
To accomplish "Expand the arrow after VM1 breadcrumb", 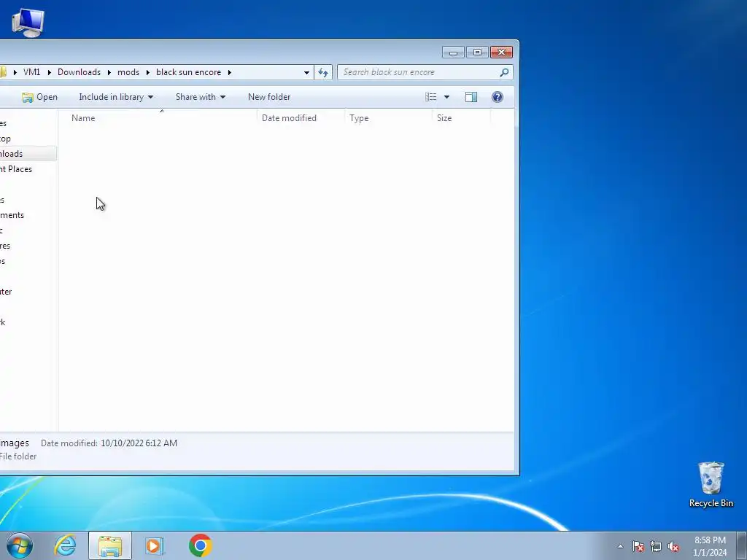I will 49,72.
